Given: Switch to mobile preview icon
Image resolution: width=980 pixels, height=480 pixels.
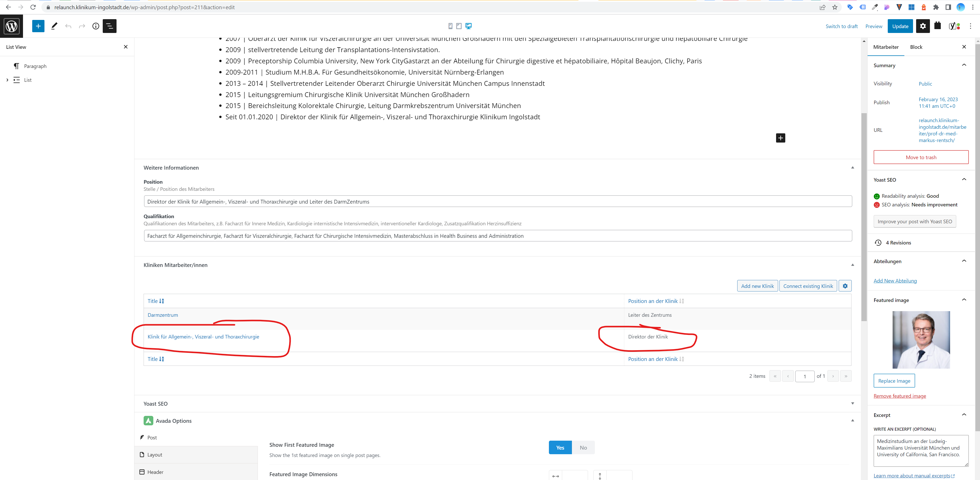Looking at the screenshot, I should 450,26.
